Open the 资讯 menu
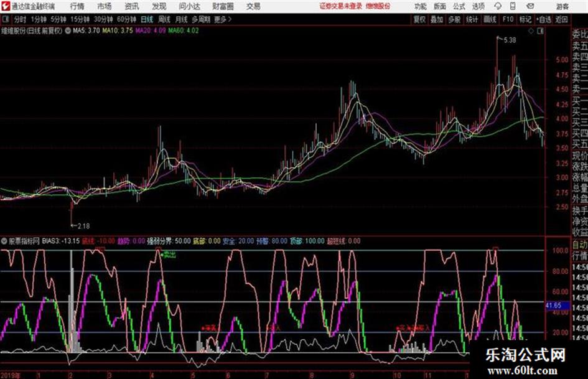The image size is (588, 379). point(131,6)
